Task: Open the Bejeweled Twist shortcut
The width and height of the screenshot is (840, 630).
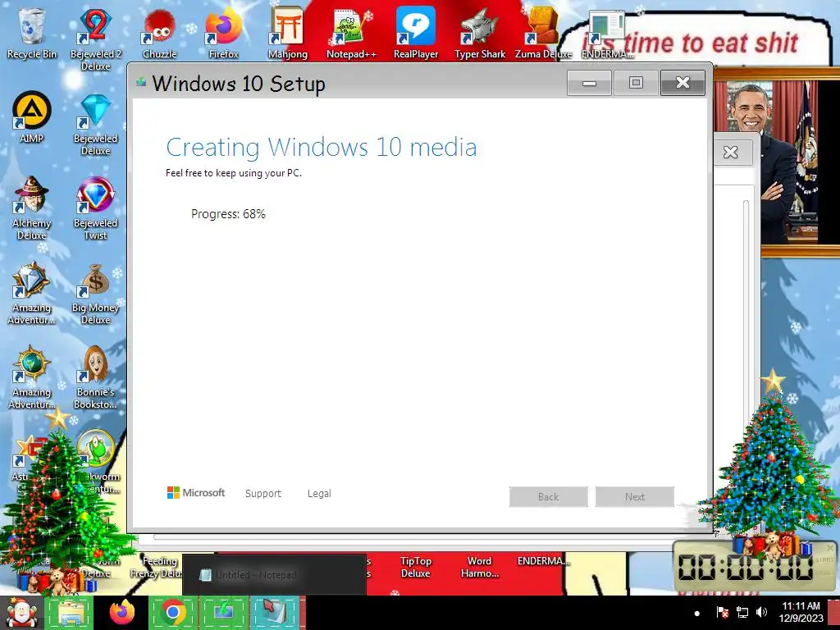Action: [x=95, y=208]
